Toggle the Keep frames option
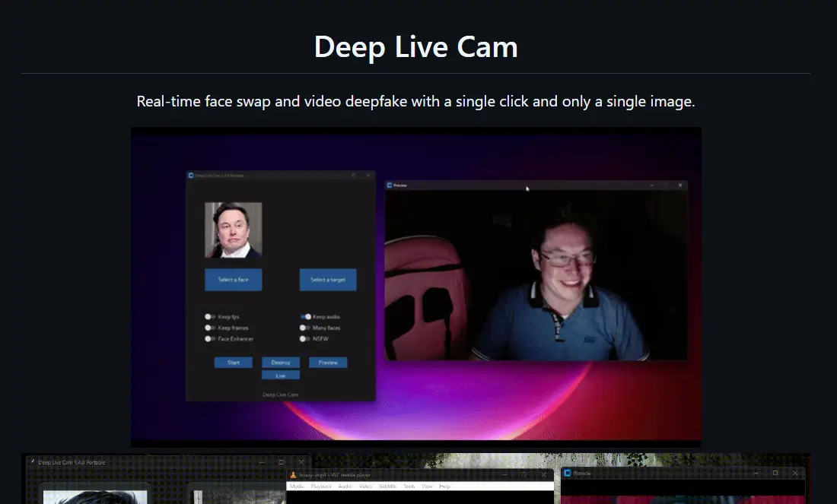 click(x=209, y=328)
